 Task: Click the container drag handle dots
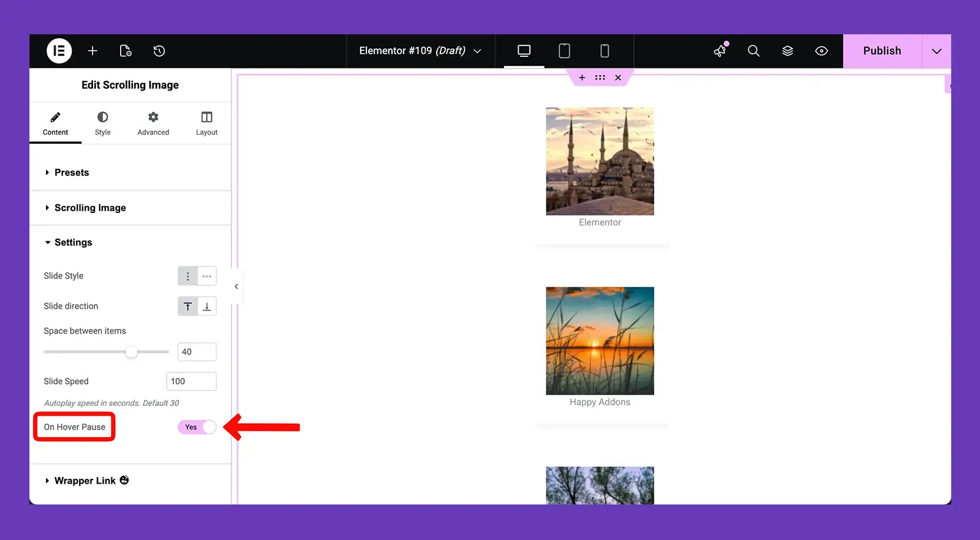[600, 78]
